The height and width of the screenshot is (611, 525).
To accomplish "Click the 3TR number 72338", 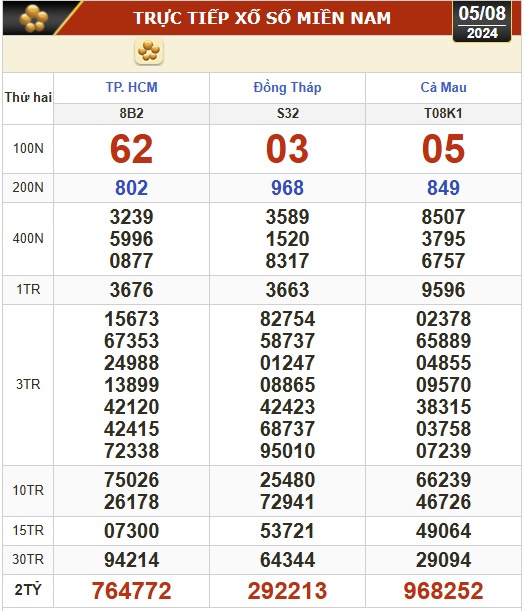I will [131, 451].
